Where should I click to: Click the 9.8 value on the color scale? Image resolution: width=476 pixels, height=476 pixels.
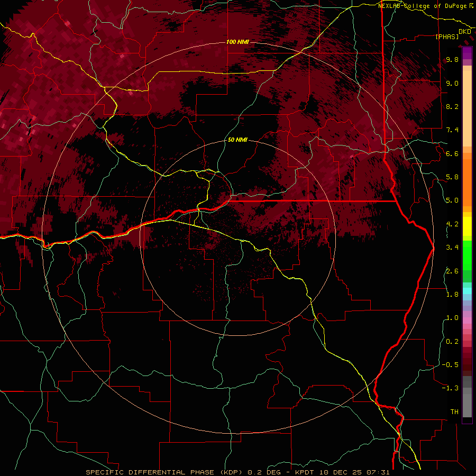(452, 60)
